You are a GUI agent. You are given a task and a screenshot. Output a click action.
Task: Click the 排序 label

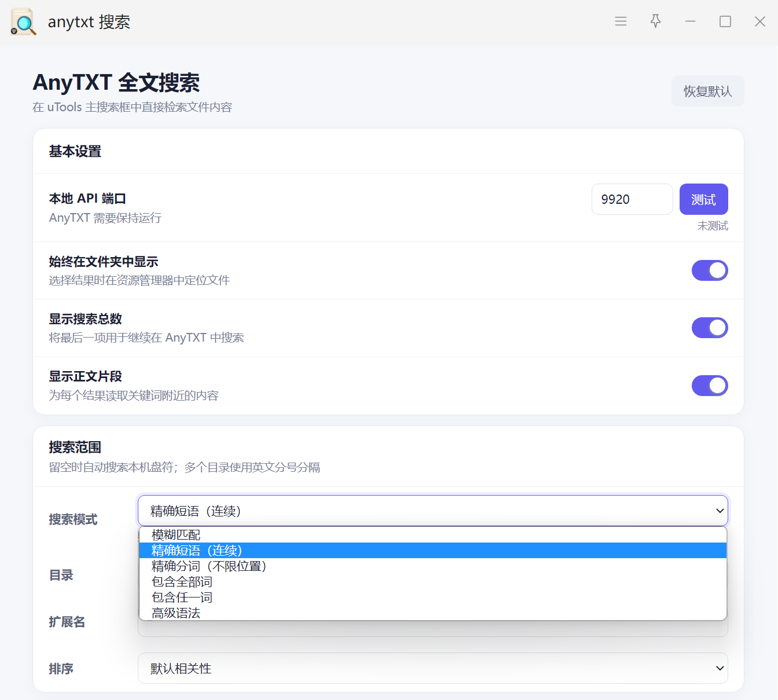61,669
